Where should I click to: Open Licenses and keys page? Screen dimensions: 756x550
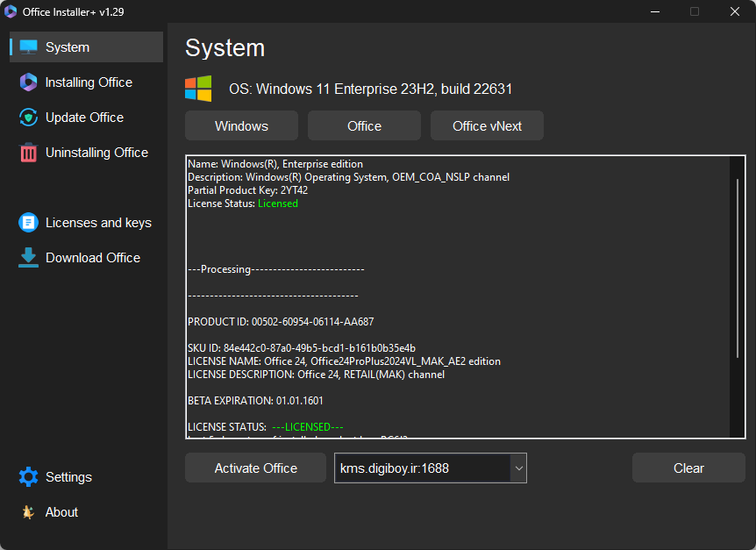[98, 223]
